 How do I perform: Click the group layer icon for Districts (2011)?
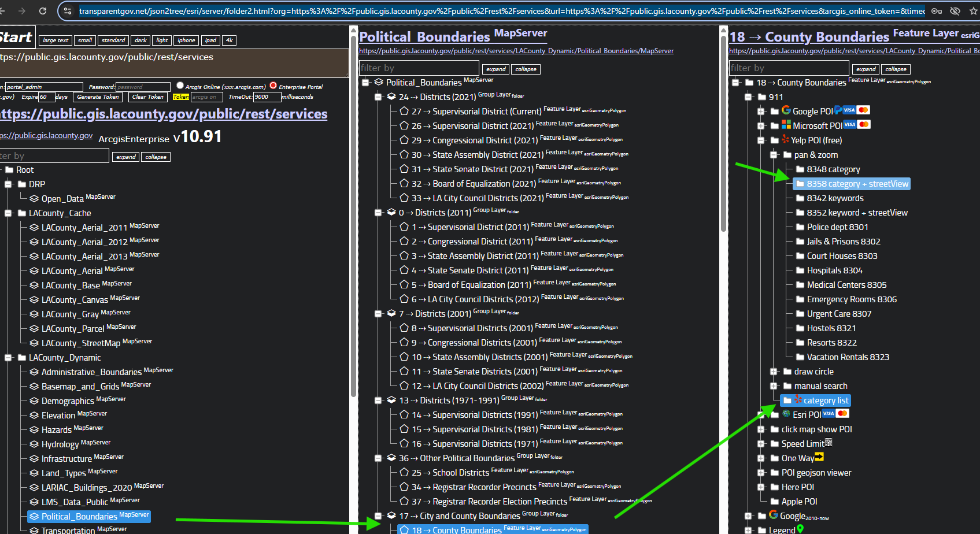(391, 213)
